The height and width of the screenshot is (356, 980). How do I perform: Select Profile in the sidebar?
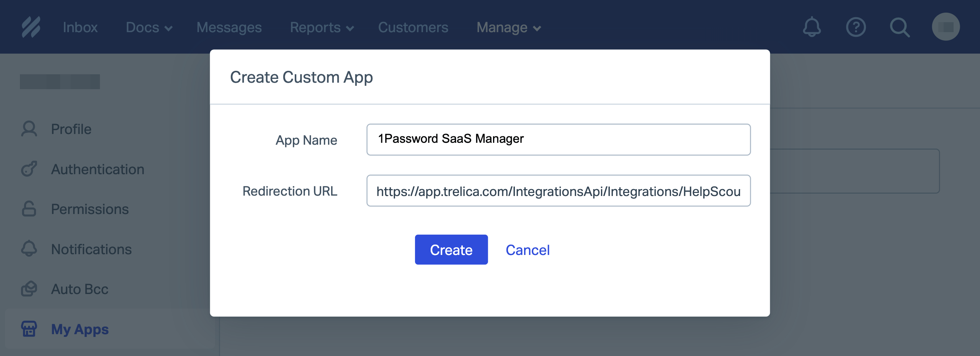71,129
